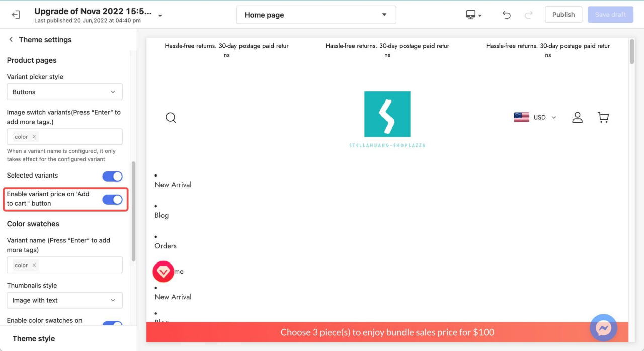This screenshot has height=351, width=644.
Task: Click the upper New Arrival navigation link
Action: tap(173, 185)
